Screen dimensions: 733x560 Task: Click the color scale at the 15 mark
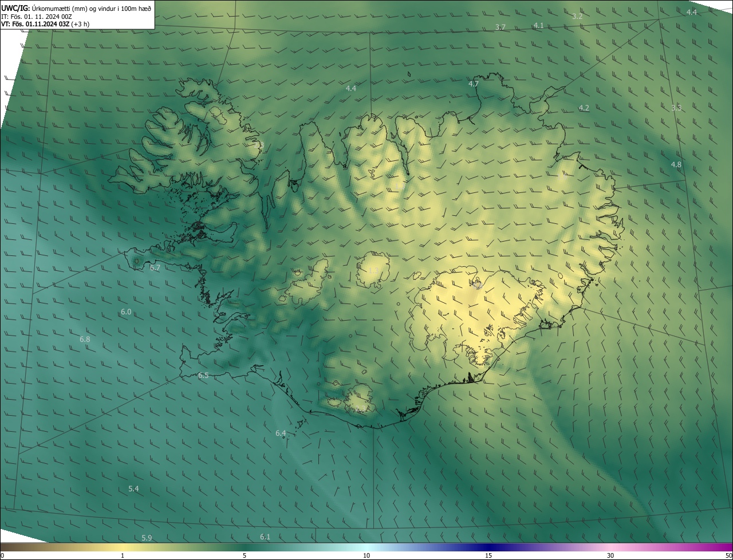488,555
